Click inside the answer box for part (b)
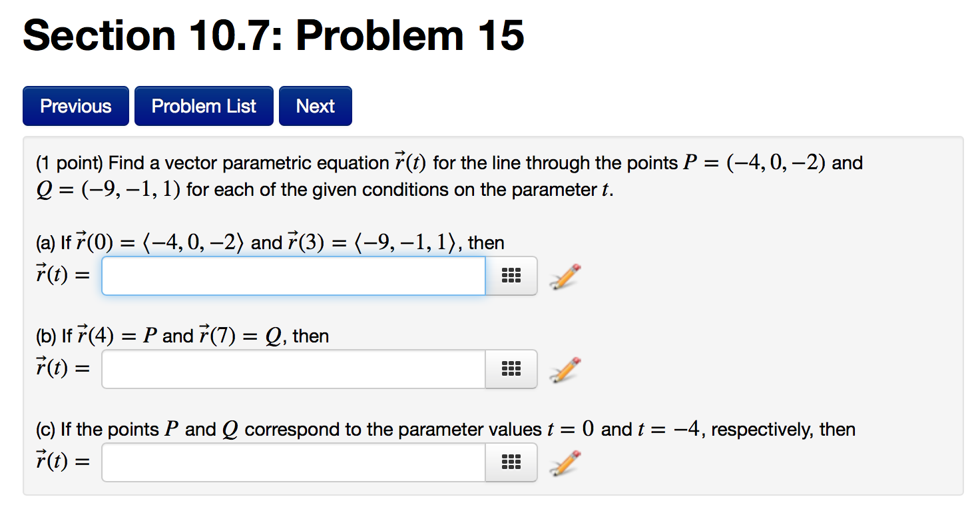 [x=293, y=368]
